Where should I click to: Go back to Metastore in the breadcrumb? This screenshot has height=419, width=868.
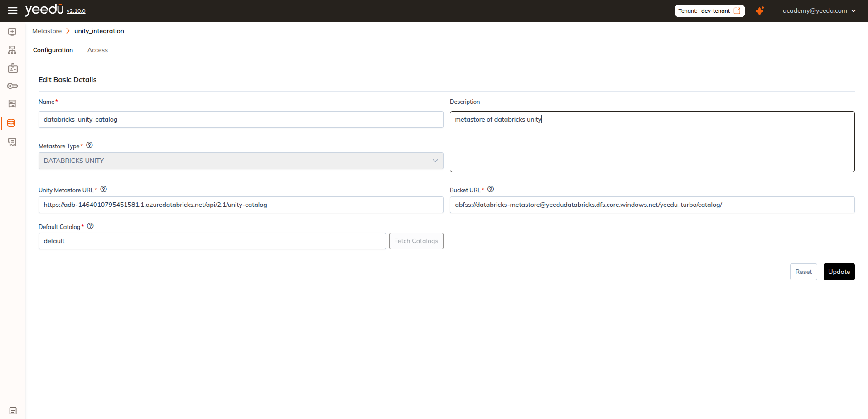click(x=47, y=31)
